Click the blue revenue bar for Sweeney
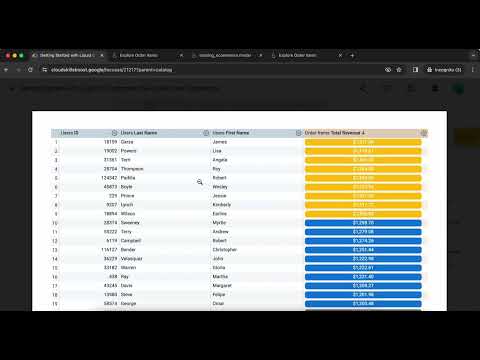480x360 pixels. (x=363, y=223)
